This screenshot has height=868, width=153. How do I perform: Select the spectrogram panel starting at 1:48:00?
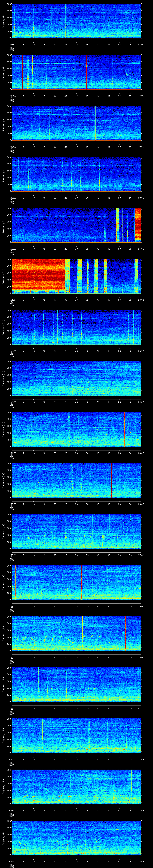(76, 123)
